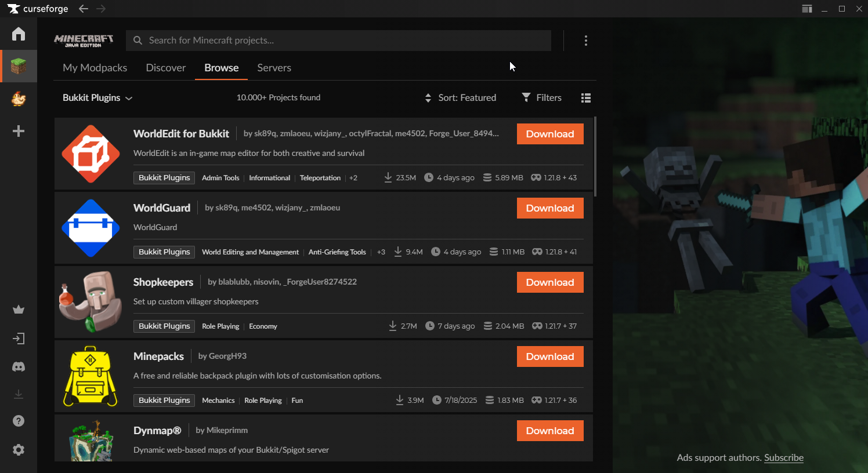The width and height of the screenshot is (868, 473).
Task: Open the Shopkeepers project title
Action: [163, 282]
